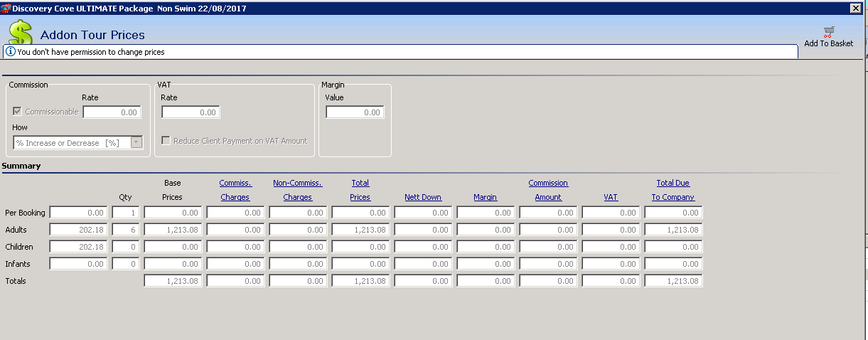
Task: Click the Addon Tour Prices heading
Action: (92, 35)
